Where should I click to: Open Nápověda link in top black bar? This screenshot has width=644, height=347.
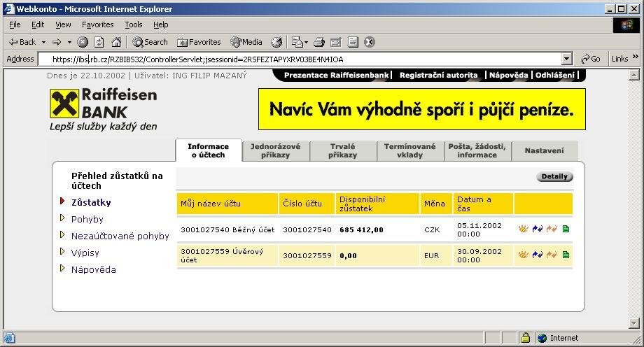[x=508, y=75]
